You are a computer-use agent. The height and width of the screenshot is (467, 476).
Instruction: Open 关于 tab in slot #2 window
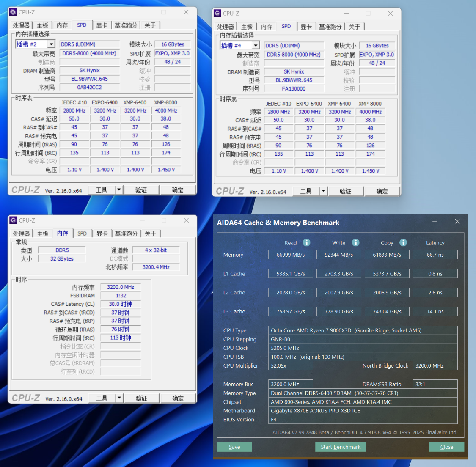[150, 25]
